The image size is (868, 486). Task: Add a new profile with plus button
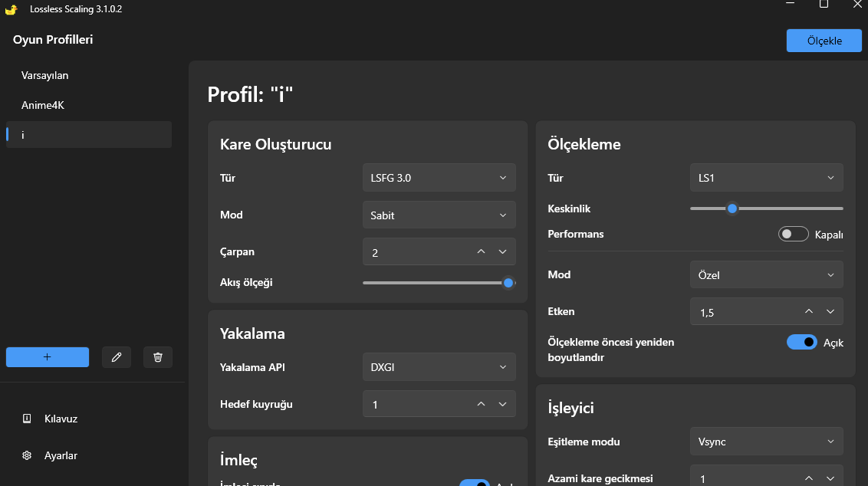(x=48, y=357)
